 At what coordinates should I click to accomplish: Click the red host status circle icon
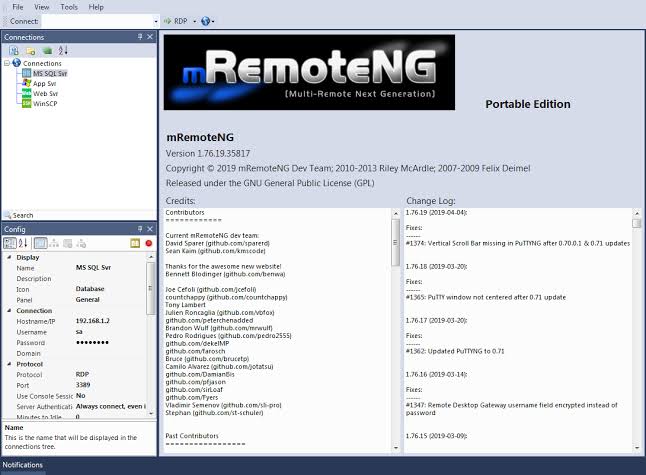click(x=149, y=243)
